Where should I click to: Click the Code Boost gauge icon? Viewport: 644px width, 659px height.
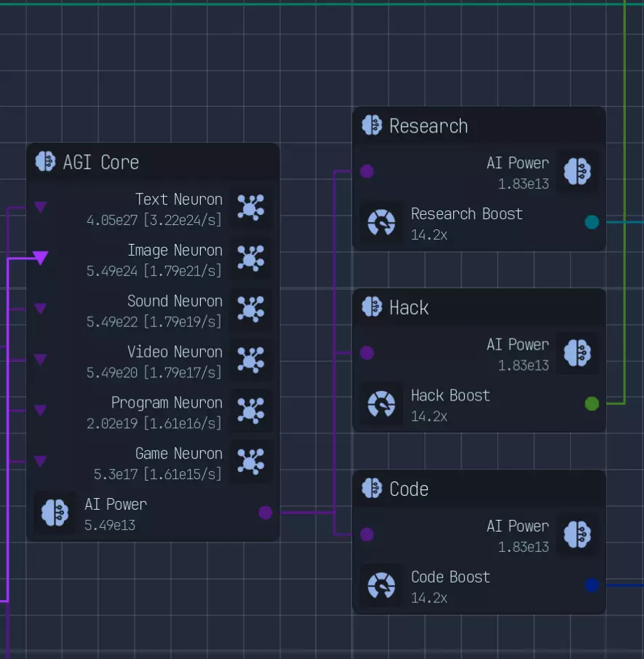(x=381, y=585)
